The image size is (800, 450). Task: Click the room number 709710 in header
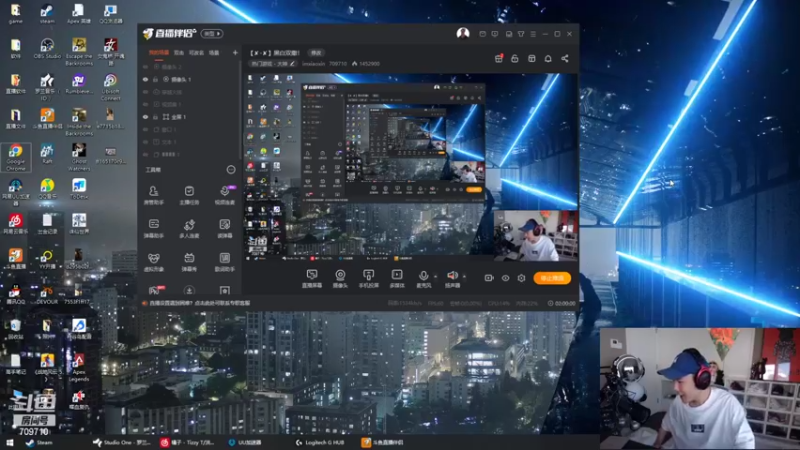pos(338,64)
